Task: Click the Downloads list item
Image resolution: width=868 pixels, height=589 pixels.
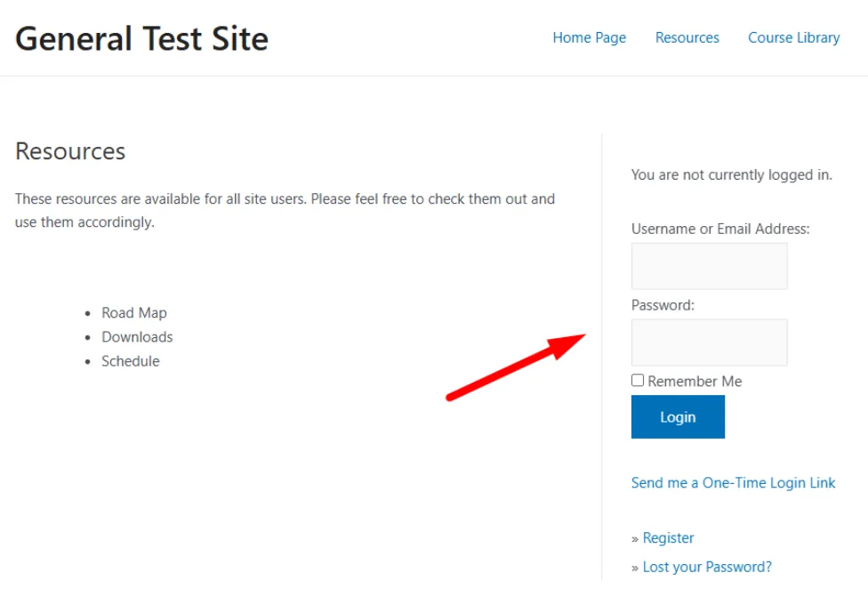Action: (x=137, y=337)
